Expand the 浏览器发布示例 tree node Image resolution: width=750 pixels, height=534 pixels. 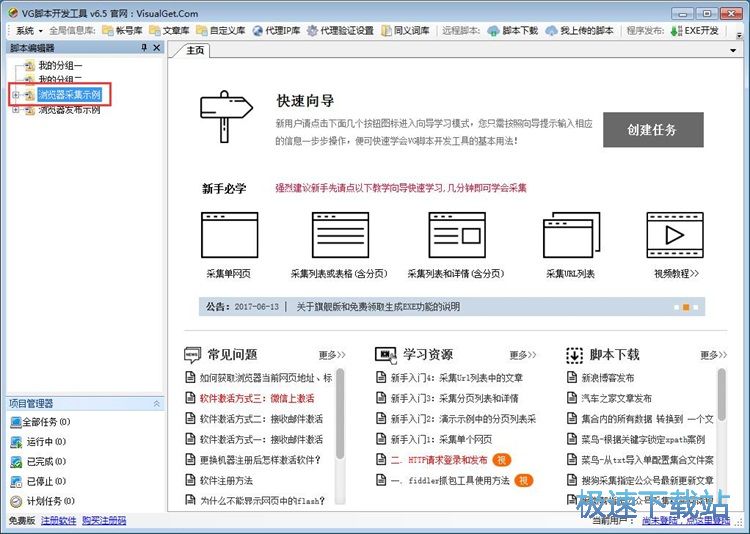(x=15, y=110)
